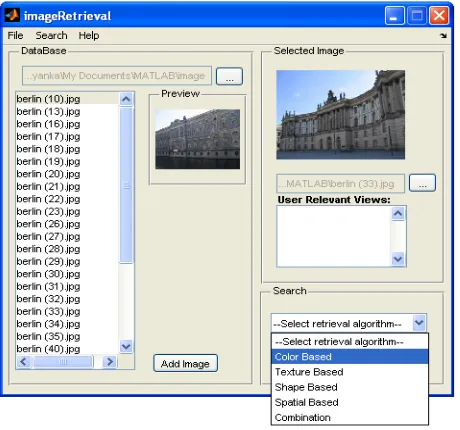460x430 pixels.
Task: Select berlin (20).jpg in the list
Action: [67, 174]
